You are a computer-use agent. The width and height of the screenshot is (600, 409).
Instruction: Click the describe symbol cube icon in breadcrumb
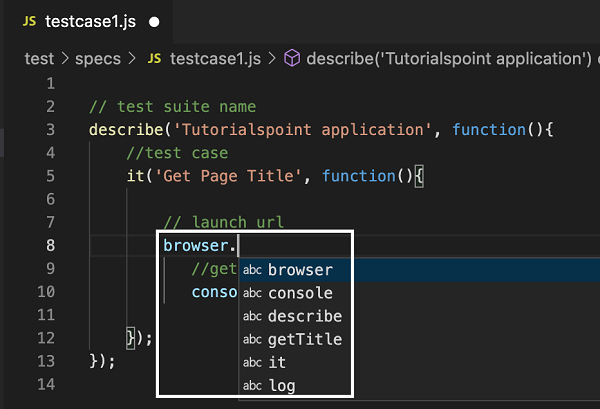[293, 58]
